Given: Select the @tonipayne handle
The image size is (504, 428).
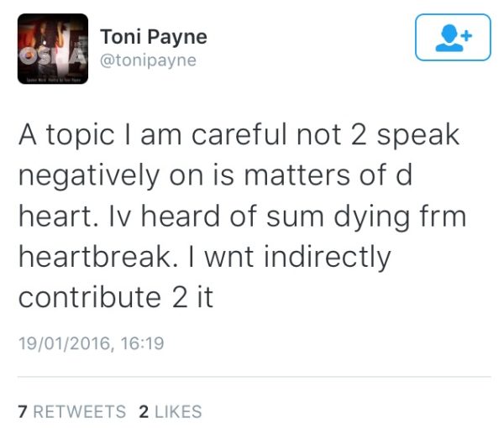Looking at the screenshot, I should coord(148,60).
